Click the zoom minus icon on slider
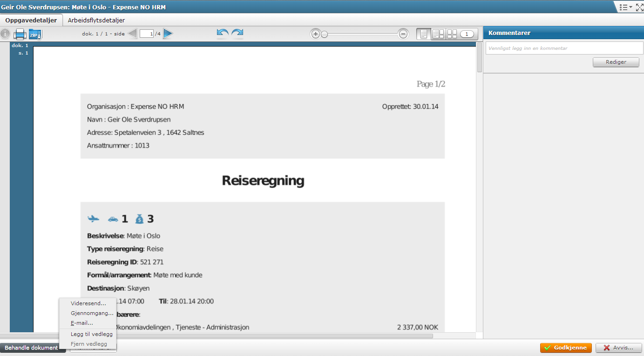 (403, 34)
